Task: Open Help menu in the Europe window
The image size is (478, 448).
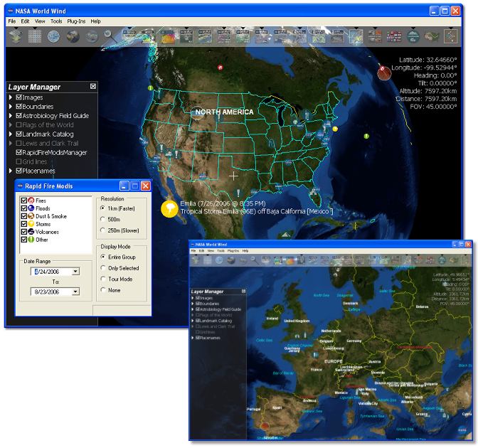Action: click(245, 251)
